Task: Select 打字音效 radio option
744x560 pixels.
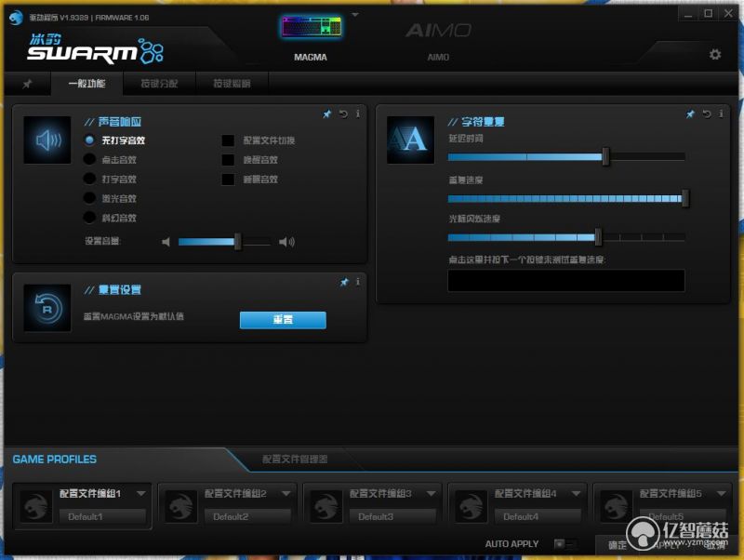Action: (89, 179)
